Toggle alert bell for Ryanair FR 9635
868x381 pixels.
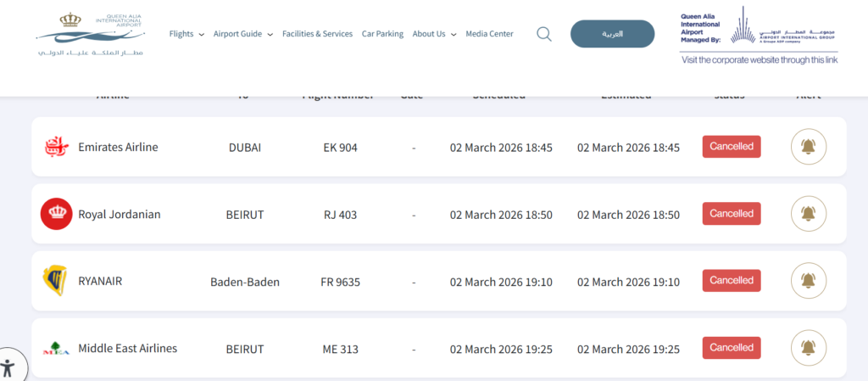coord(808,281)
